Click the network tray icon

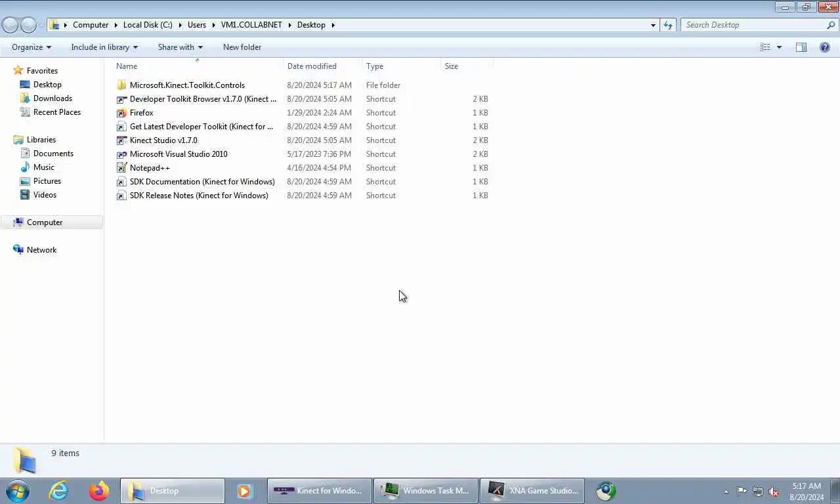[x=758, y=492]
